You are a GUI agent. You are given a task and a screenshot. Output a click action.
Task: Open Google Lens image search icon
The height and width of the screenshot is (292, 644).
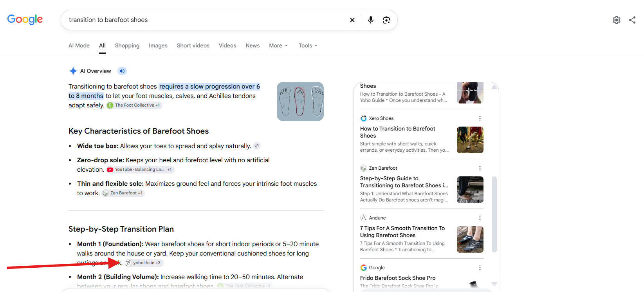click(386, 20)
